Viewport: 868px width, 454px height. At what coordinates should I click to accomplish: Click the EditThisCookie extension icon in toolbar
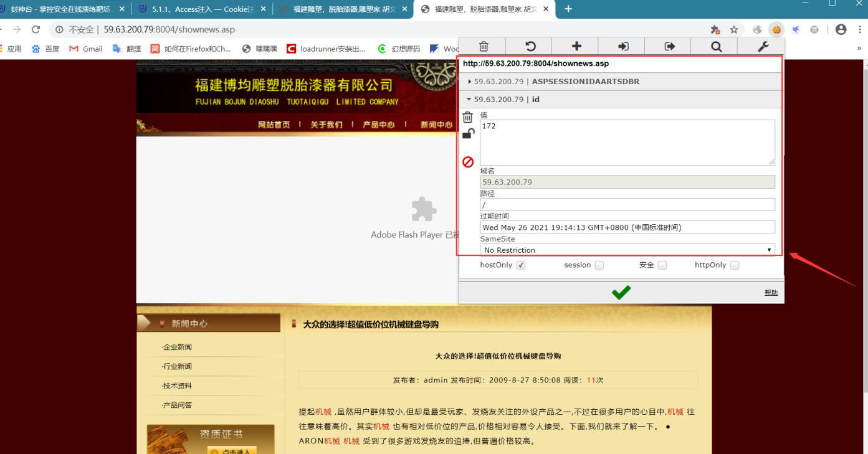776,29
